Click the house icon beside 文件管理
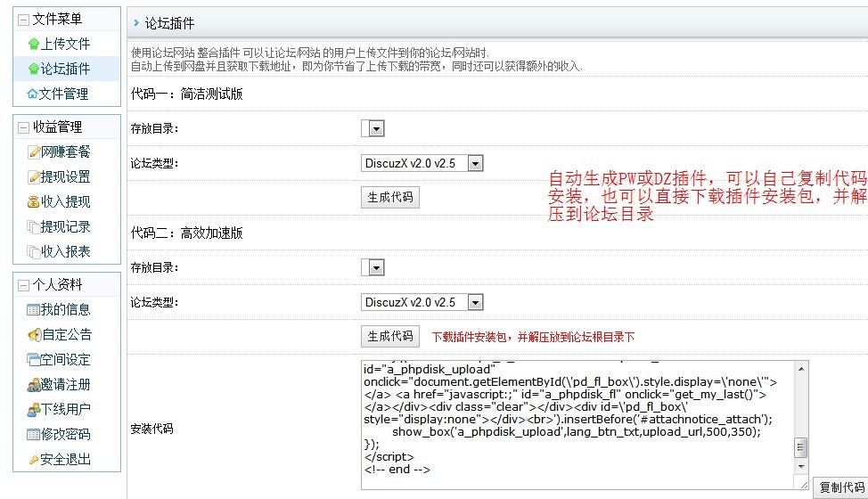This screenshot has height=499, width=868. click(x=32, y=94)
